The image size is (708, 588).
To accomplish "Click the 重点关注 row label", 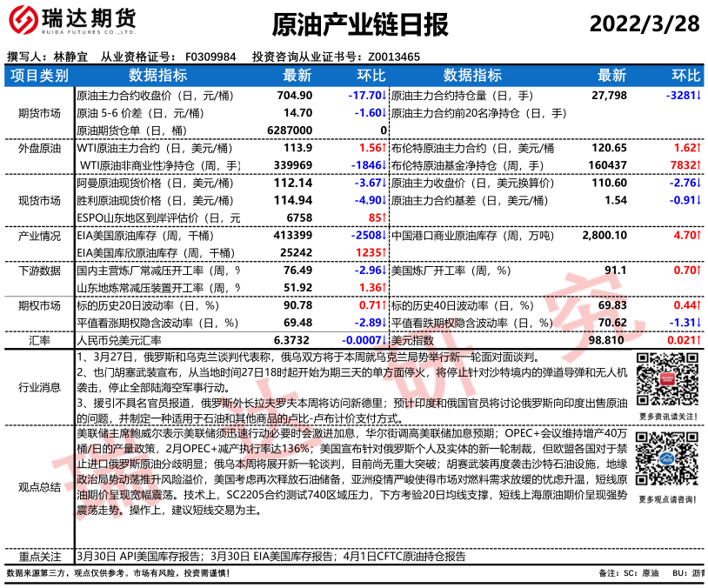I will (39, 556).
